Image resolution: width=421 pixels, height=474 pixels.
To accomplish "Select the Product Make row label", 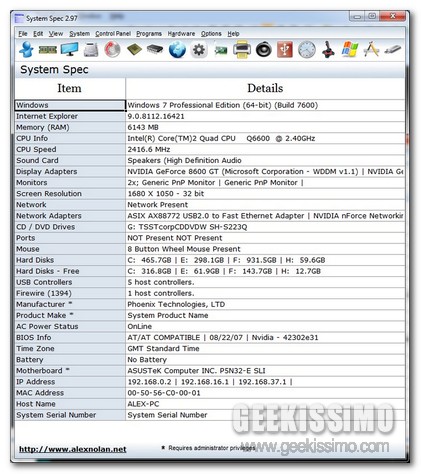I will point(70,315).
